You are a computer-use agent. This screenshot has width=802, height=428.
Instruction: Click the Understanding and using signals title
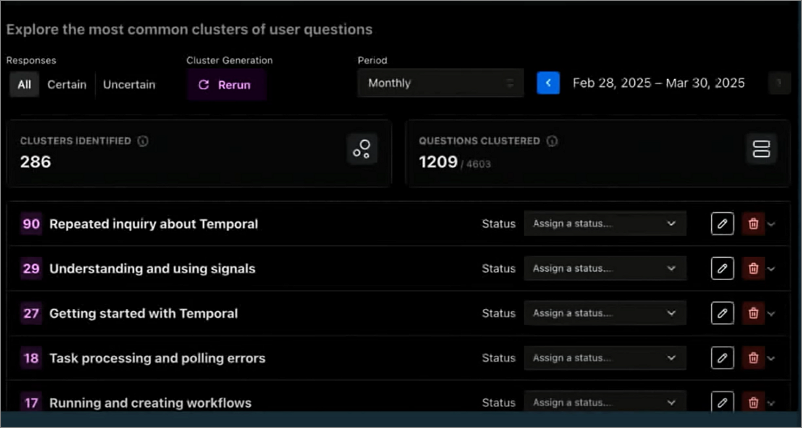(152, 268)
